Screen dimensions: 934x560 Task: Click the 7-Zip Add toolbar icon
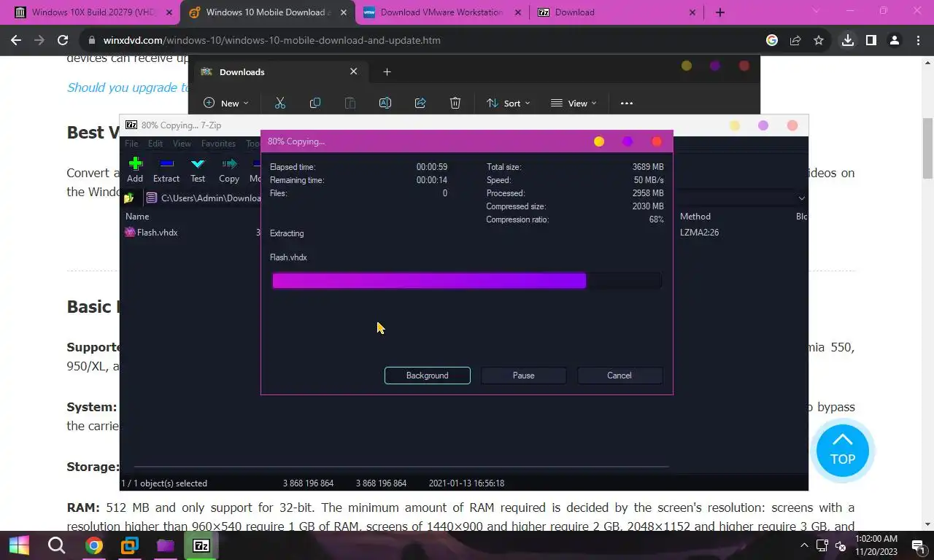135,171
